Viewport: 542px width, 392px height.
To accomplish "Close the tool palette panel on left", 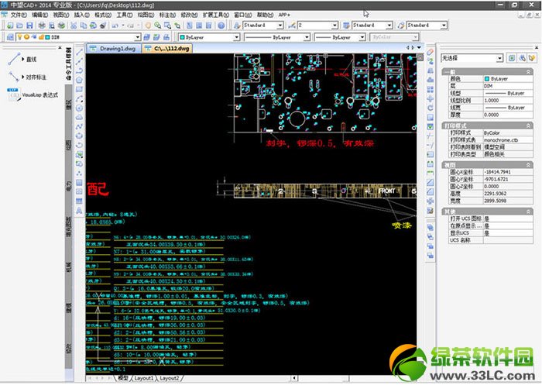I will tap(60, 47).
